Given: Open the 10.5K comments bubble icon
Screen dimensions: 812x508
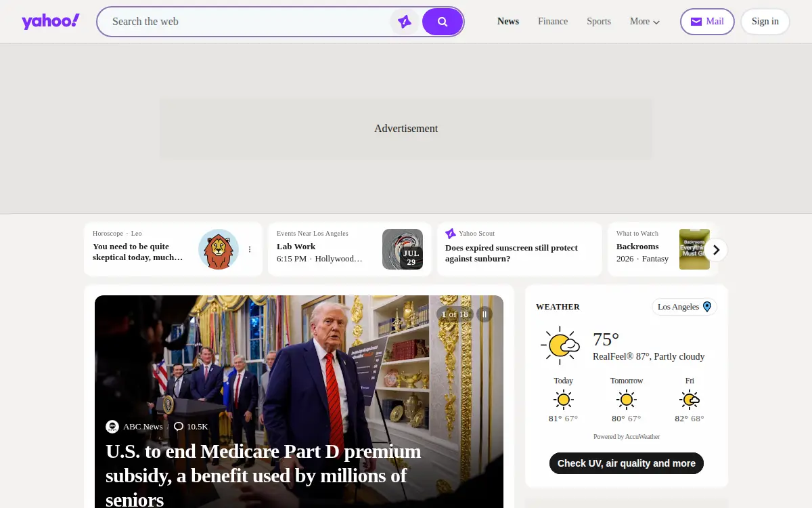Looking at the screenshot, I should click(x=179, y=427).
